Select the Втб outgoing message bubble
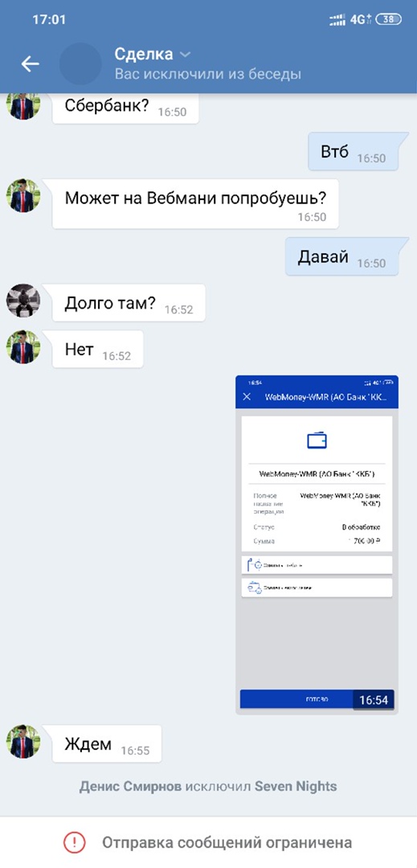Screen dimensions: 417x868 click(x=354, y=152)
